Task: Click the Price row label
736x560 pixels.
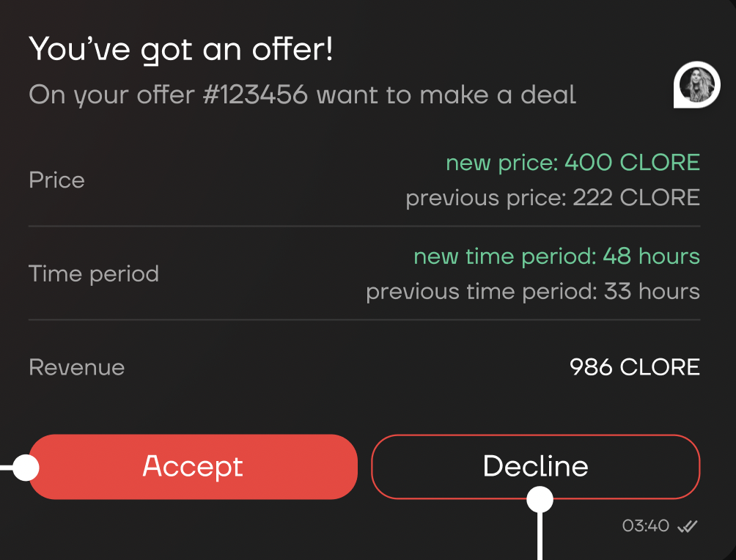Action: [56, 180]
